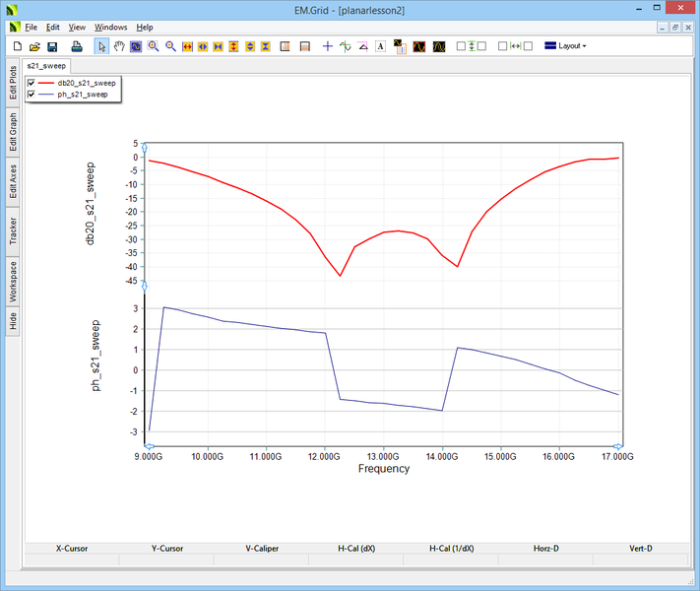700x591 pixels.
Task: Switch to the s21_sweep tab
Action: click(x=44, y=65)
